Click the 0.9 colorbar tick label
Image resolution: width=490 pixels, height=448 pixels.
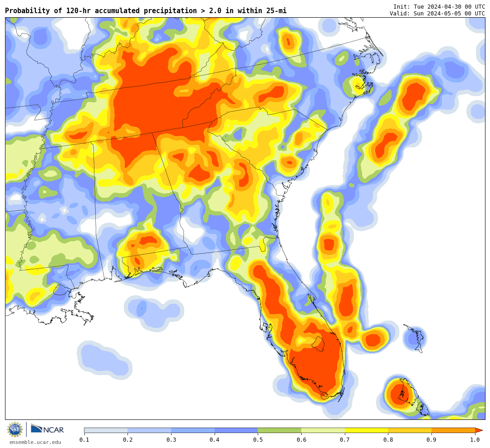pos(431,439)
